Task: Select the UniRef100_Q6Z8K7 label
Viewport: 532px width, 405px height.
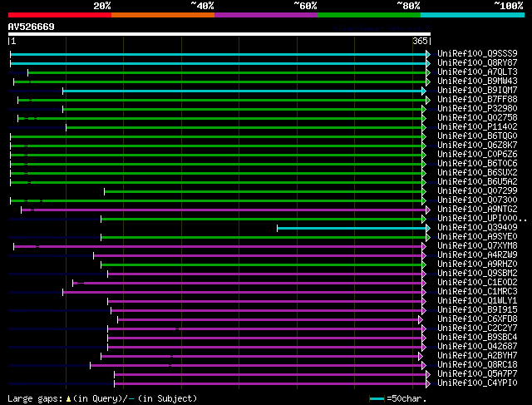Action: 477,145
